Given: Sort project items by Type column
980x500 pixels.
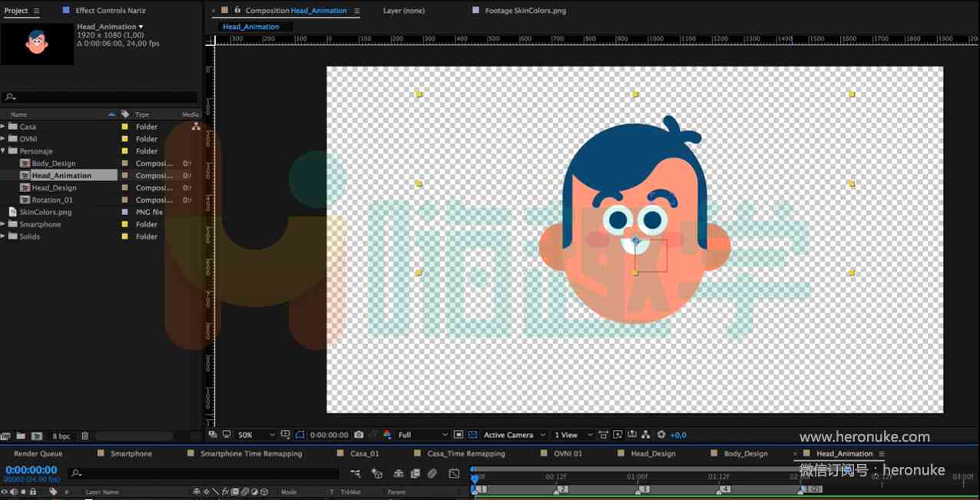Looking at the screenshot, I should (142, 114).
